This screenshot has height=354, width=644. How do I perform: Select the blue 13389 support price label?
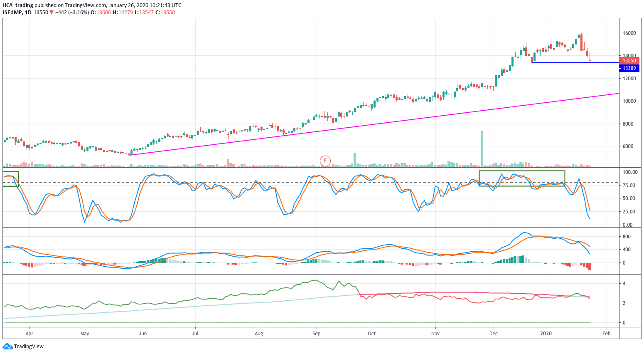point(629,68)
